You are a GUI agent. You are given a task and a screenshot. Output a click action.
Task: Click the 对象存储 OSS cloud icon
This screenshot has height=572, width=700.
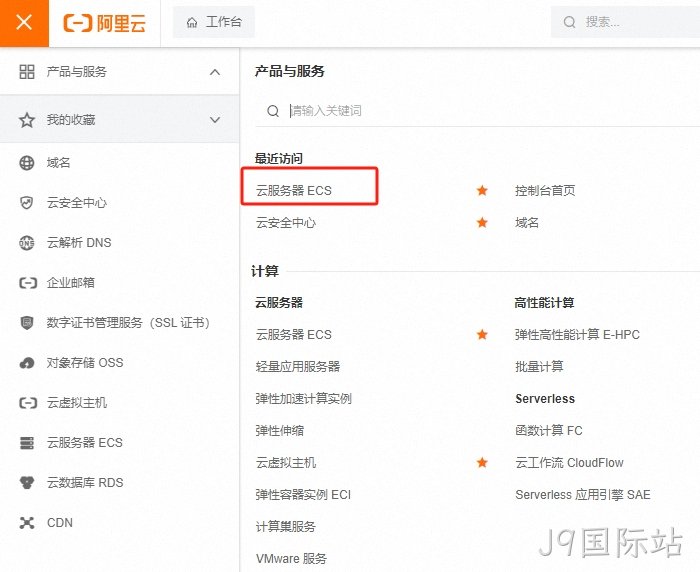pos(27,363)
